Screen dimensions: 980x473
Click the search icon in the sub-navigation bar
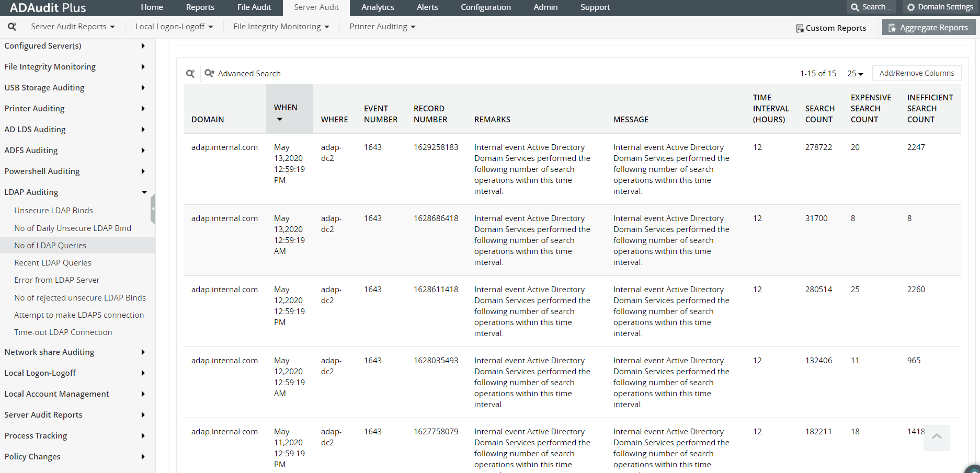pyautogui.click(x=12, y=27)
